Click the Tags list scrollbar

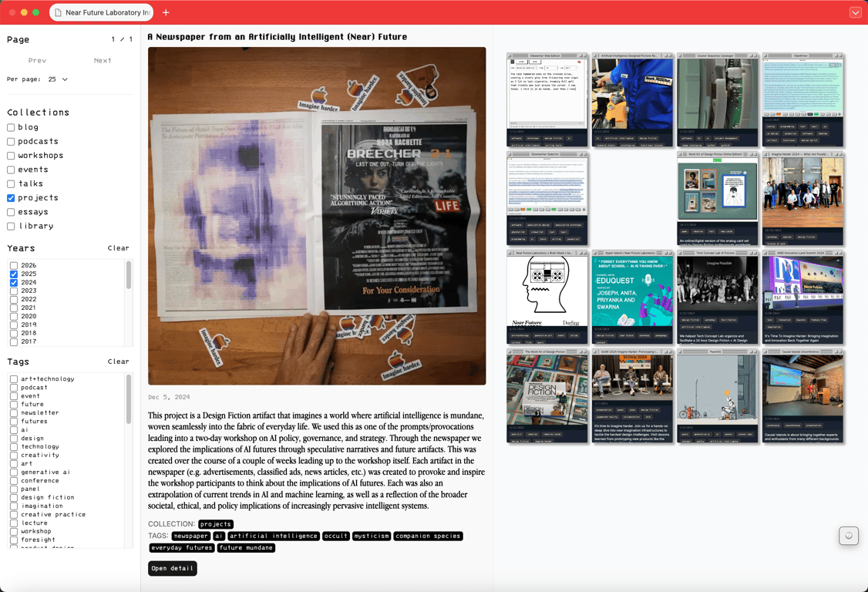tap(129, 399)
